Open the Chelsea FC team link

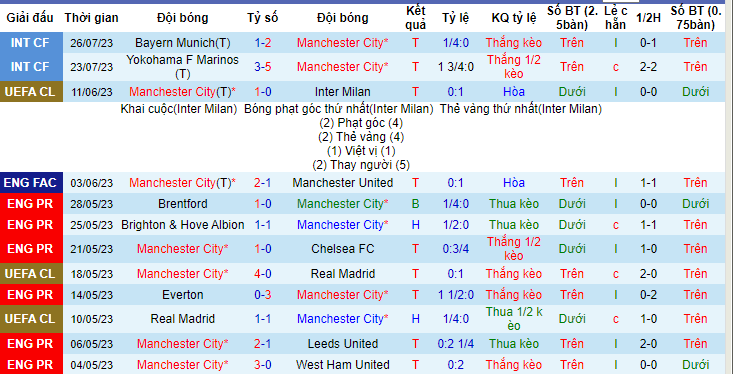pyautogui.click(x=343, y=249)
